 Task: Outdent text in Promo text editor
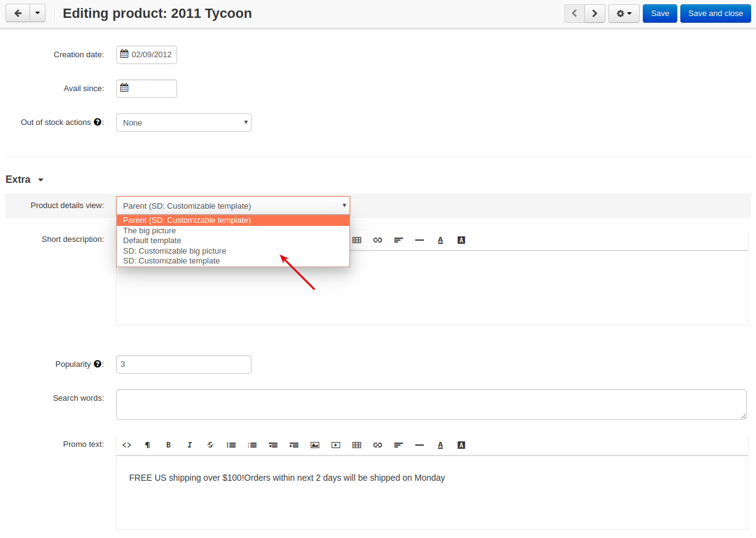(x=273, y=445)
